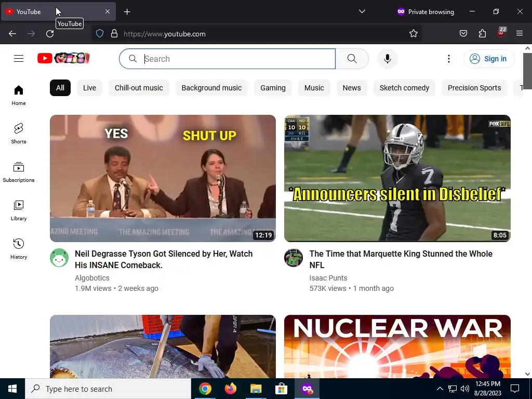Select the Precision Sports chip

coord(474,88)
